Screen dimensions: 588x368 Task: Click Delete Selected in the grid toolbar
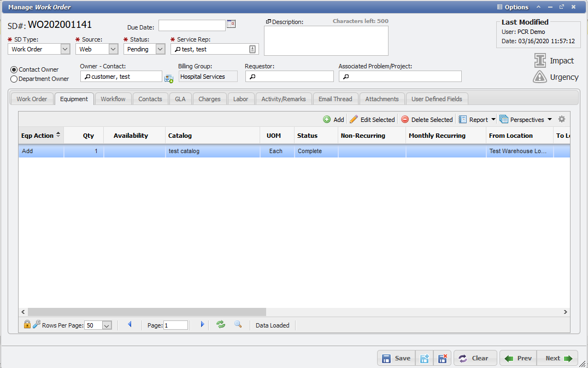click(431, 119)
